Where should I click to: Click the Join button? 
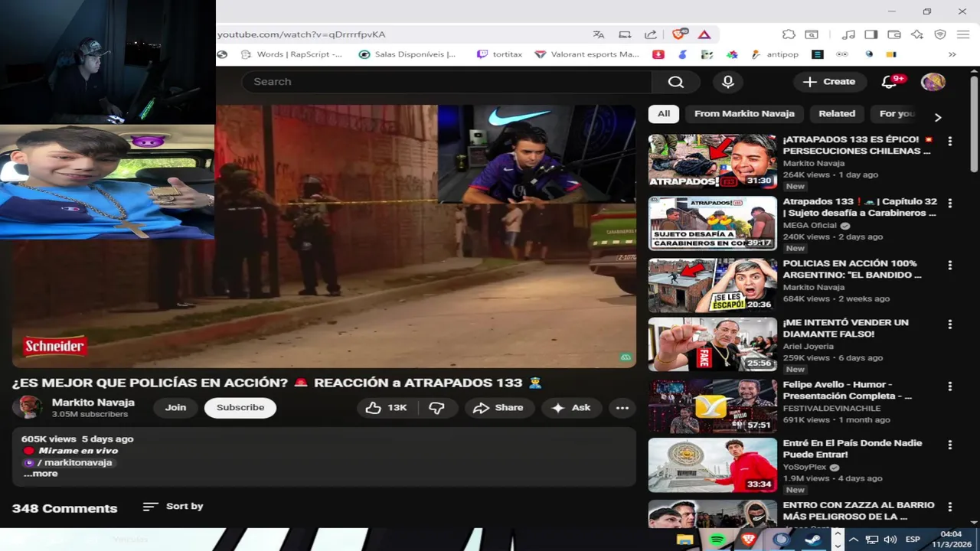coord(175,408)
